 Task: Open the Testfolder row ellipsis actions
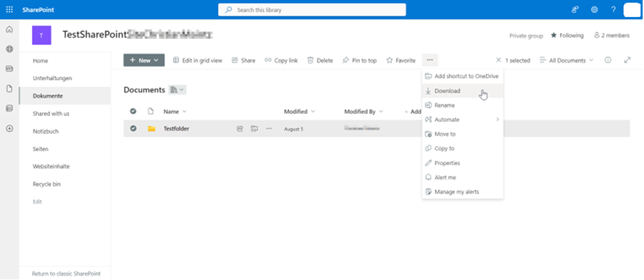268,129
